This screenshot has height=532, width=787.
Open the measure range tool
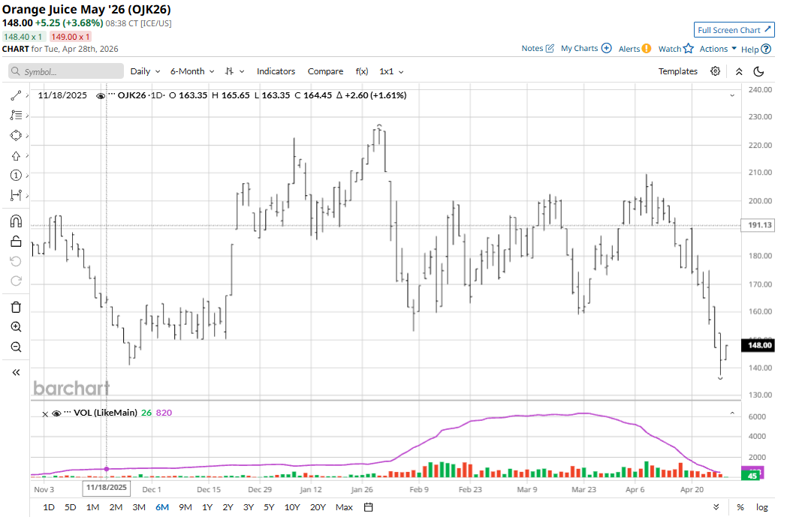pyautogui.click(x=16, y=196)
